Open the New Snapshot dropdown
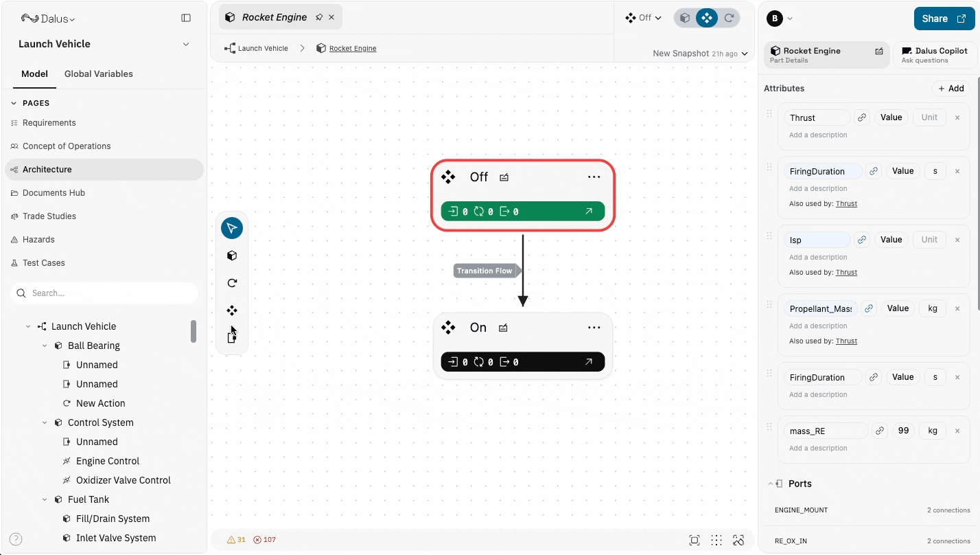 pos(700,54)
